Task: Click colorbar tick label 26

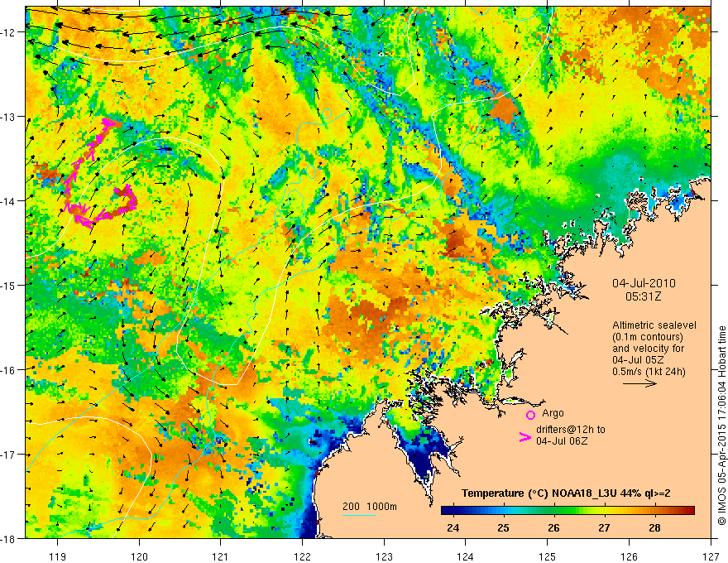Action: (x=553, y=527)
